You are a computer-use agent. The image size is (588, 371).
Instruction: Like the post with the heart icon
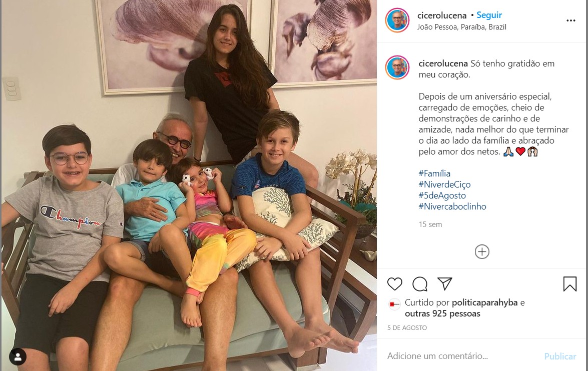click(x=394, y=284)
